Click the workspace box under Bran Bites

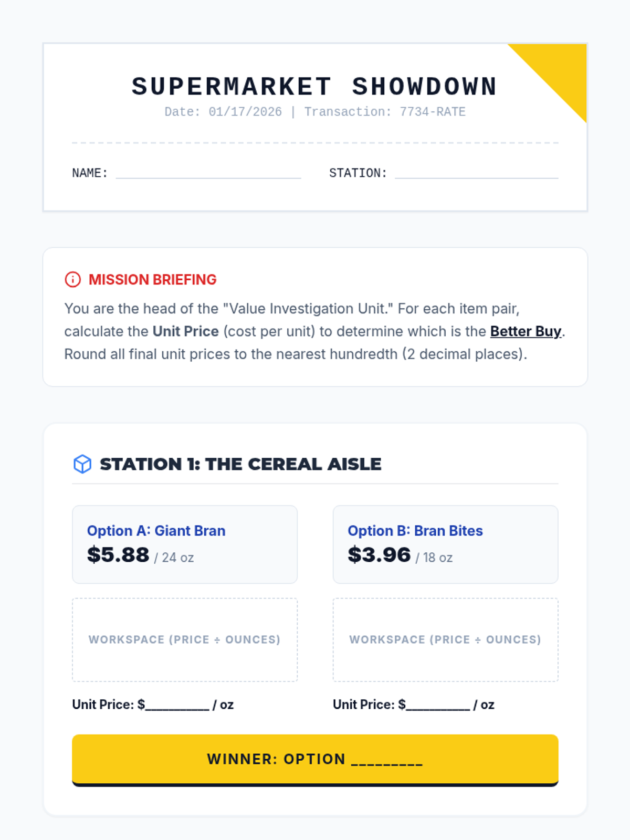pos(445,640)
